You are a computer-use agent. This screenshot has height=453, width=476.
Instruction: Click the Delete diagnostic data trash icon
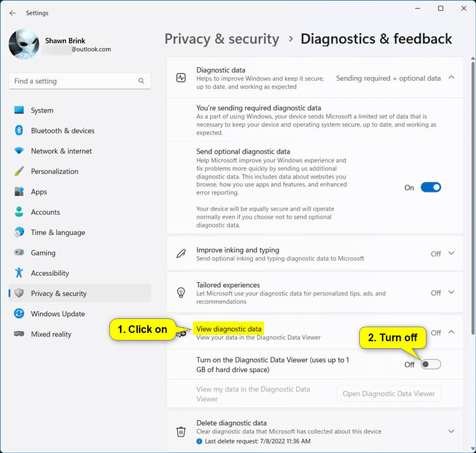tap(181, 431)
